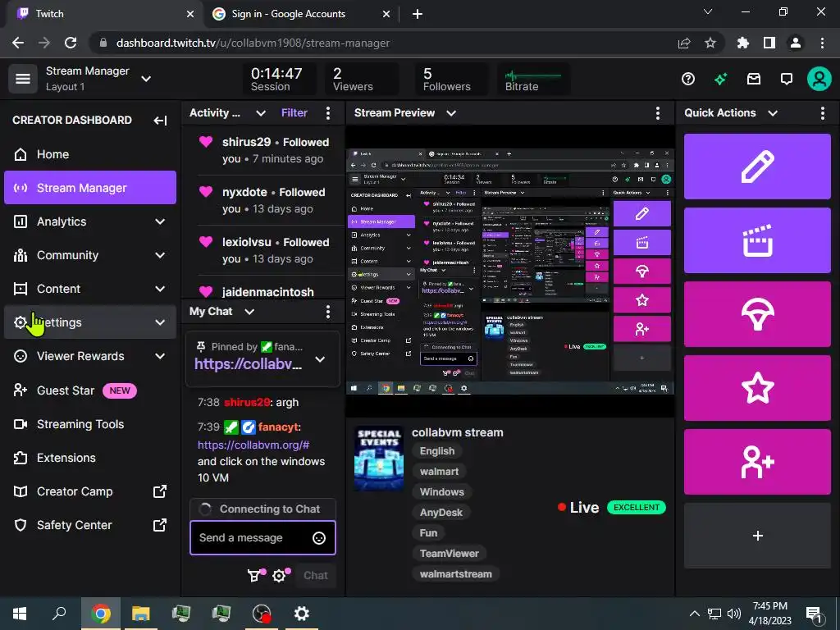The width and height of the screenshot is (840, 630).
Task: Click the parachute Raid Channel quick action
Action: click(757, 314)
